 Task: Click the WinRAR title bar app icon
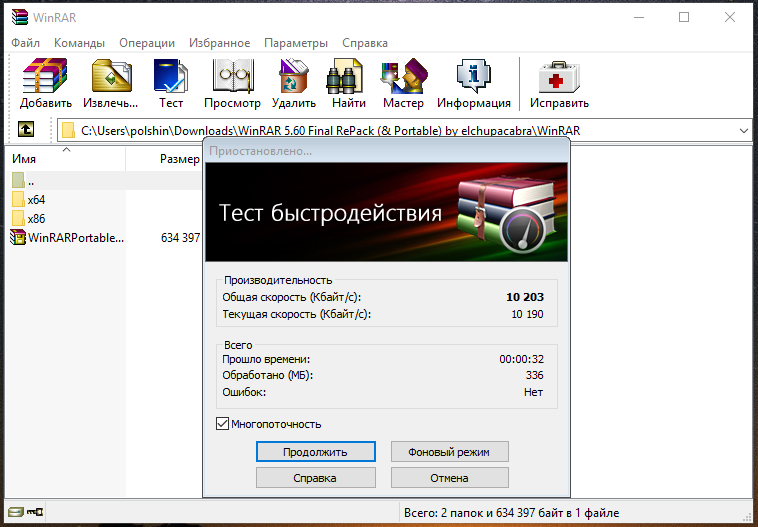[x=20, y=17]
